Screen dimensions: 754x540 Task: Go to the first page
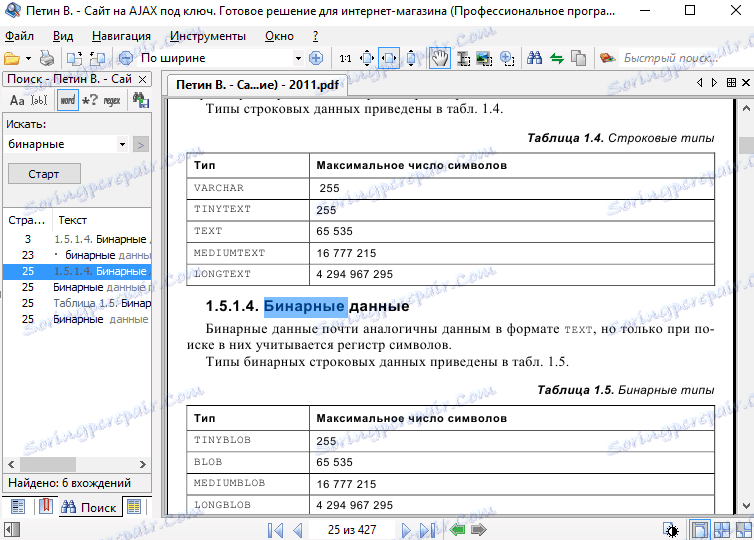(275, 529)
